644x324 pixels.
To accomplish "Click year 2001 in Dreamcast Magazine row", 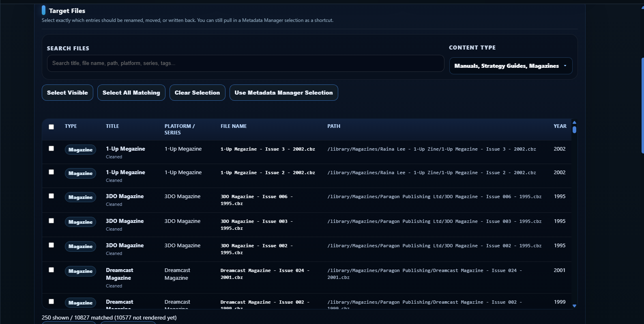I will 559,270.
